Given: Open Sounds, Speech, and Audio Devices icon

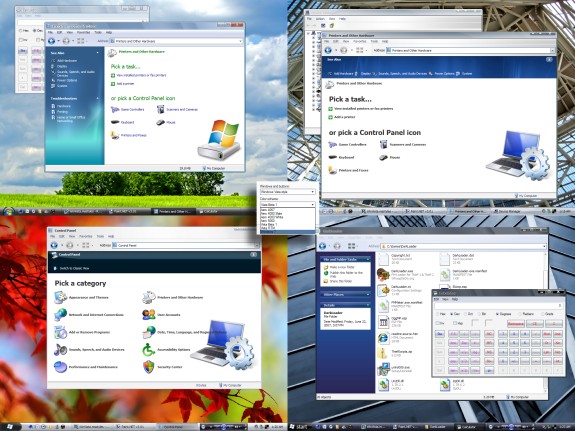Looking at the screenshot, I should click(61, 349).
